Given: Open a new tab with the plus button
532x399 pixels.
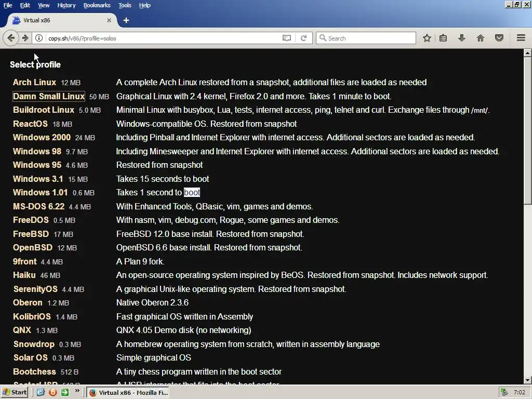Looking at the screenshot, I should pyautogui.click(x=126, y=20).
